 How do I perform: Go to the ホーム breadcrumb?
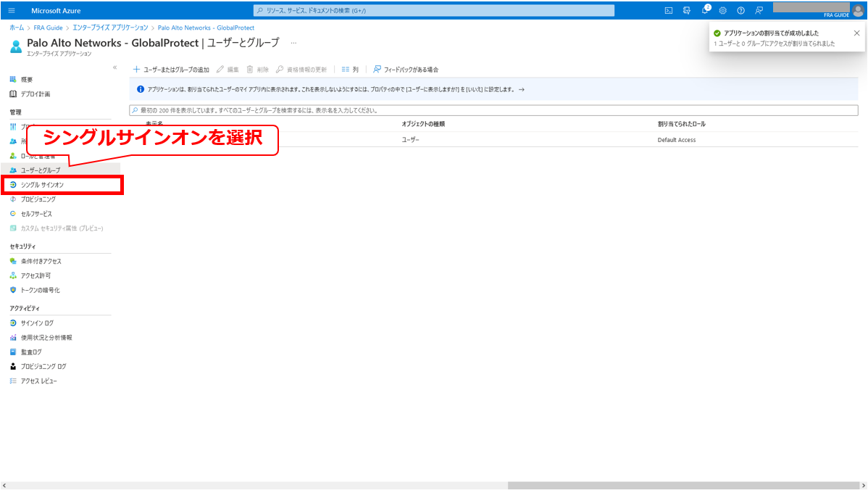(x=17, y=28)
